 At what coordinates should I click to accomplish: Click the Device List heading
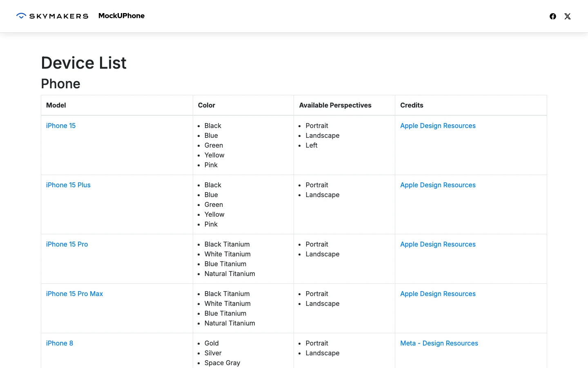84,63
